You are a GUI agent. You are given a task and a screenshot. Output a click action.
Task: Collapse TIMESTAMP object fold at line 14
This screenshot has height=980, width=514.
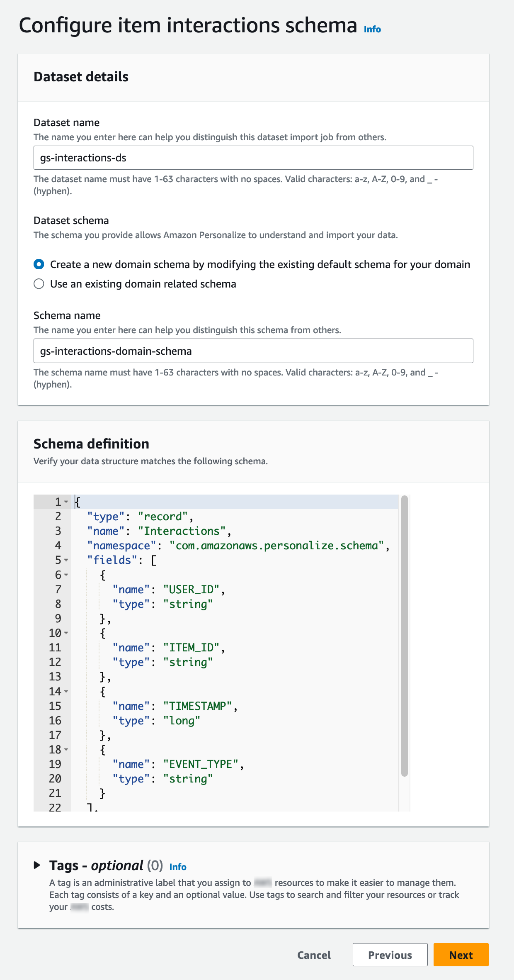(x=66, y=692)
